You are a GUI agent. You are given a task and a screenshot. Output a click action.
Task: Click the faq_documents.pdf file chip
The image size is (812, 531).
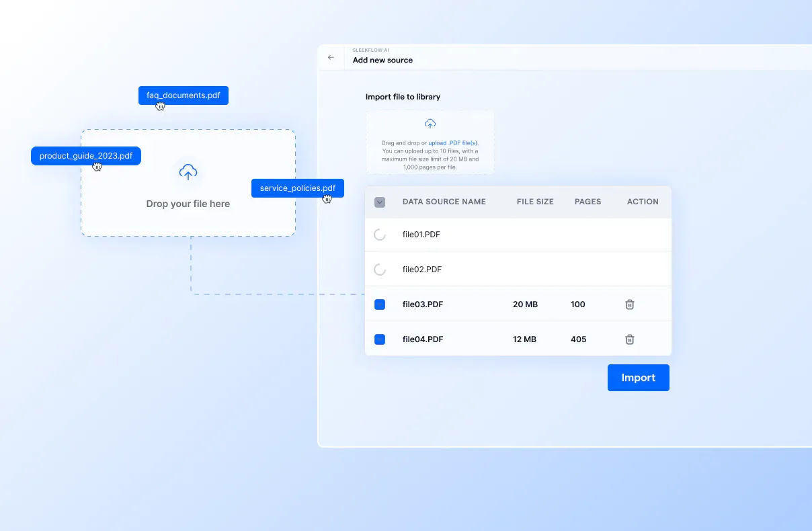(183, 95)
